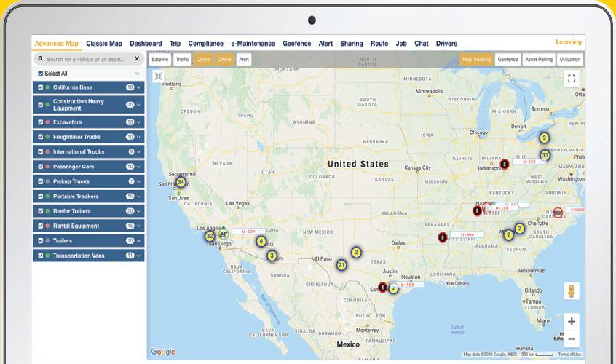Screen dimensions: 616x364
Task: Uncheck the International Trucks group
Action: coord(41,151)
